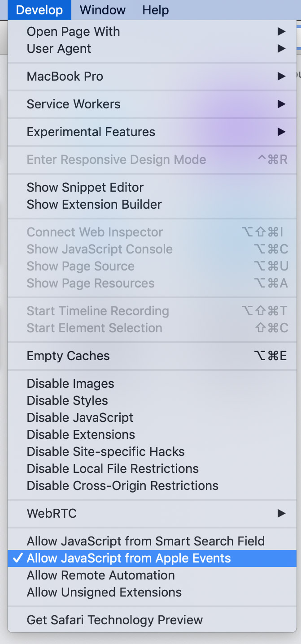Expand the Open Page With submenu
301x644 pixels.
point(73,31)
